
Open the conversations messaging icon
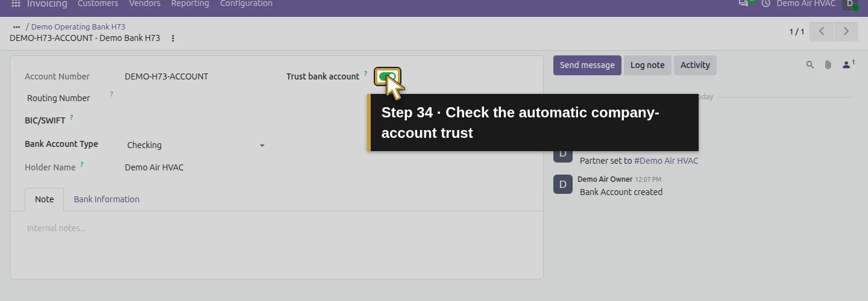(744, 4)
